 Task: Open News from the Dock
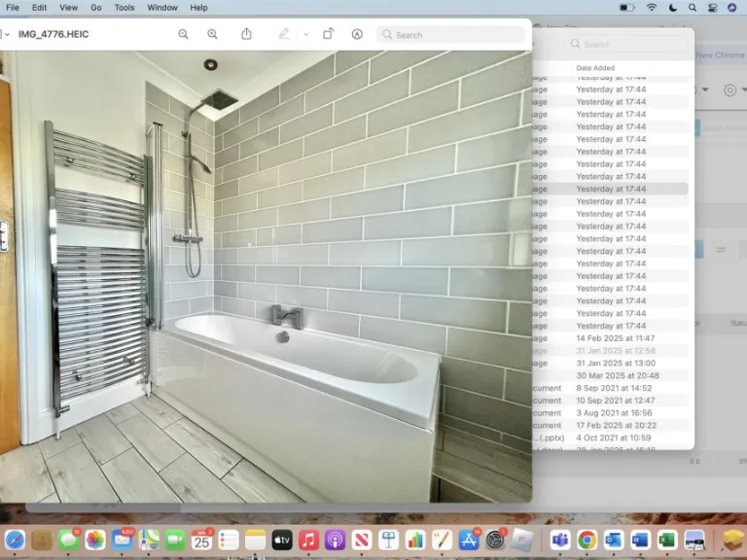tap(362, 540)
